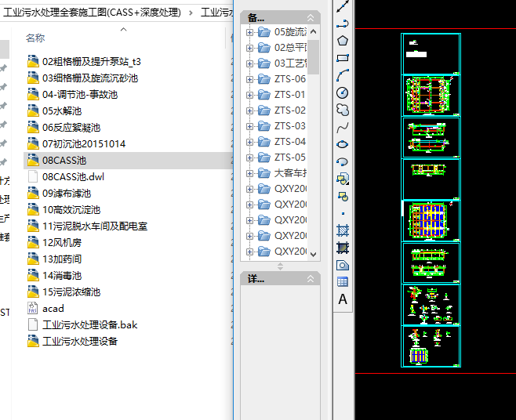The height and width of the screenshot is (420, 516).
Task: Click the second drawing sheet plan view
Action: [431, 96]
